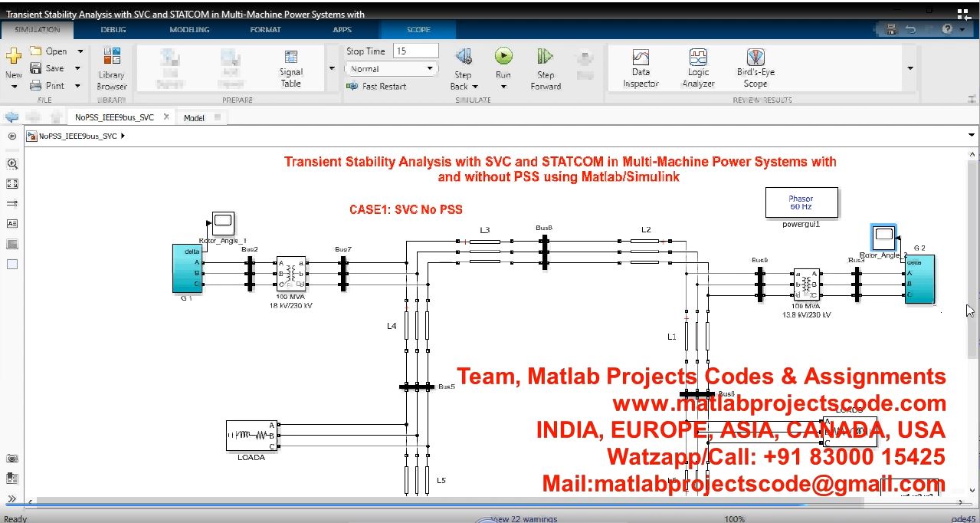Switch to the Debug ribbon tab
Viewport: 980px width, 523px height.
[x=113, y=30]
